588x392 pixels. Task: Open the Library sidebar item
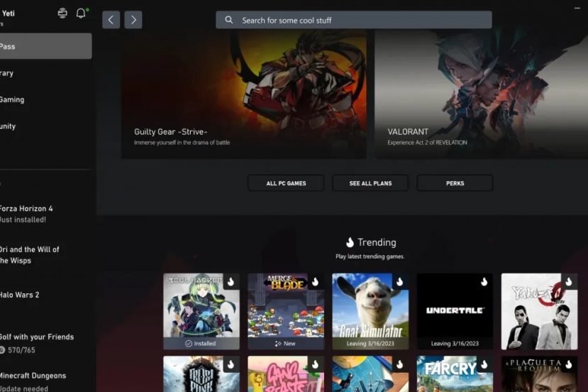pyautogui.click(x=45, y=73)
